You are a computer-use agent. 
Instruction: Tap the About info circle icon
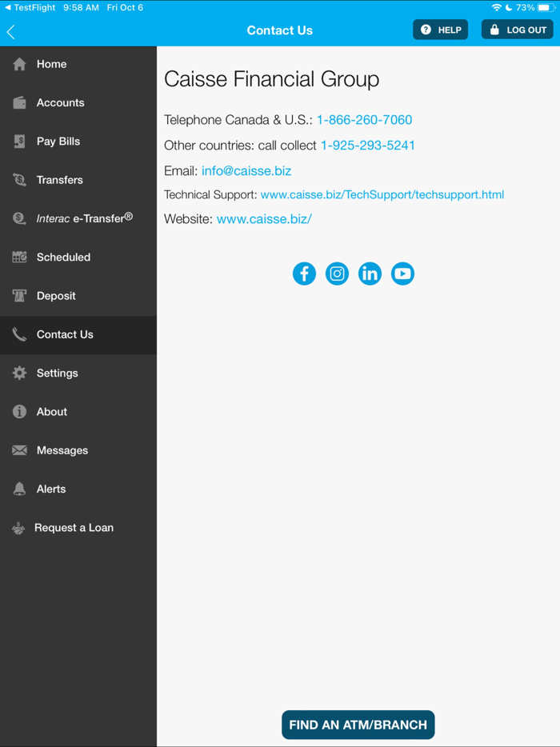tap(19, 412)
